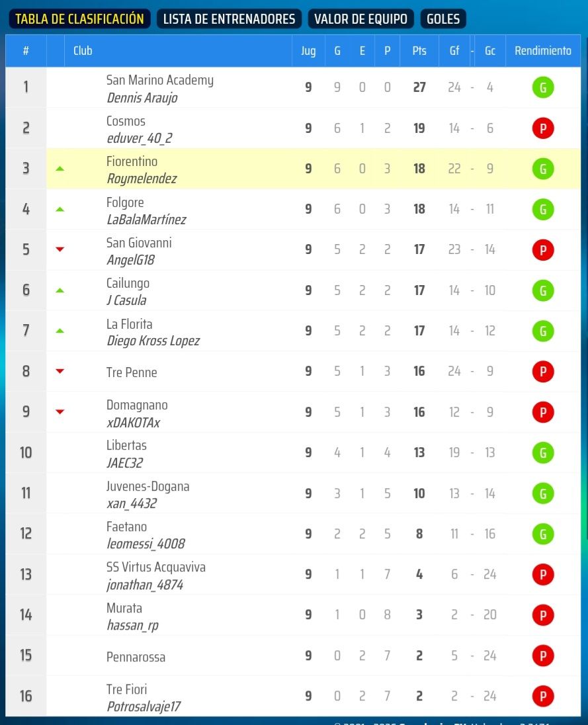The image size is (588, 725).
Task: Click Tre Penne red P form icon
Action: coord(543,371)
